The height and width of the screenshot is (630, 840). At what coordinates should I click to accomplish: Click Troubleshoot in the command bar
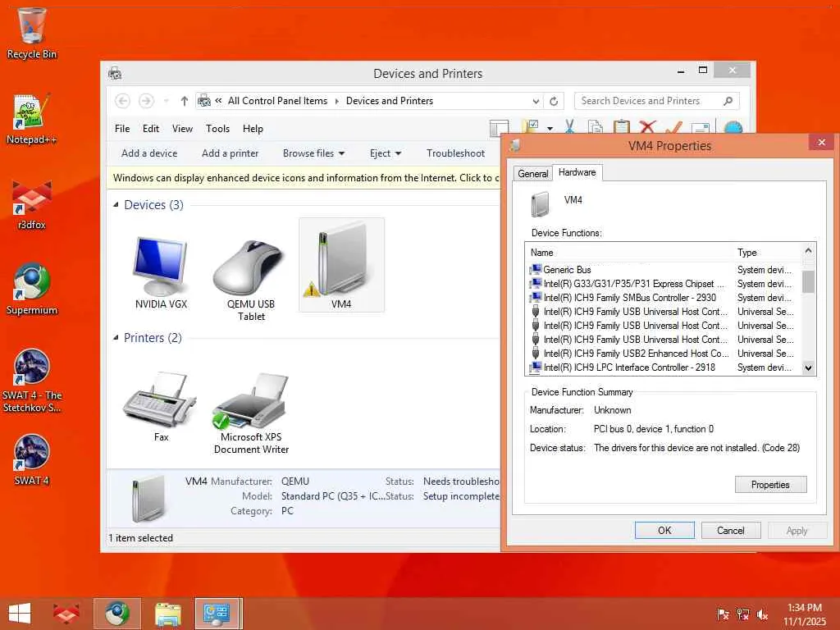point(456,153)
